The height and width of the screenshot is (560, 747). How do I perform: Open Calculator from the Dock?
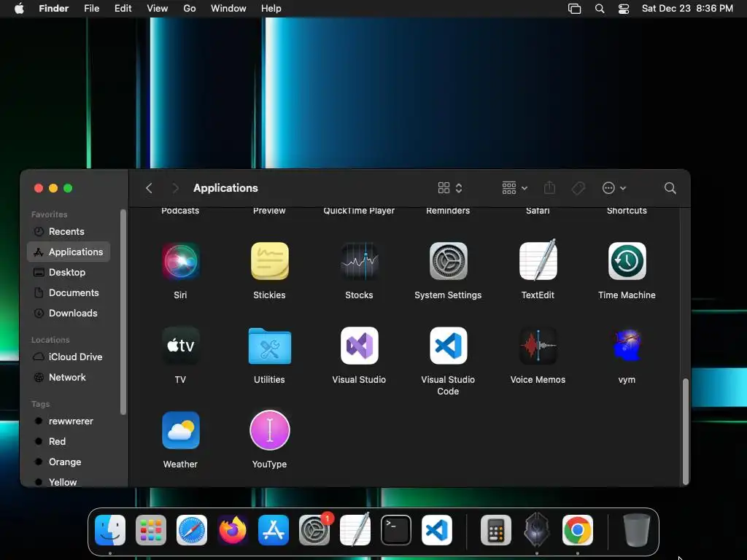tap(496, 530)
